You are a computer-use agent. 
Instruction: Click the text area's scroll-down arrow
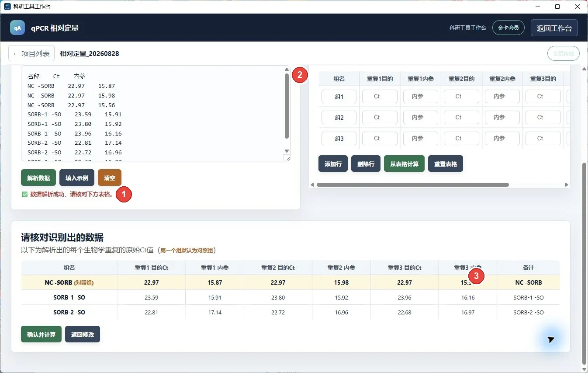287,151
